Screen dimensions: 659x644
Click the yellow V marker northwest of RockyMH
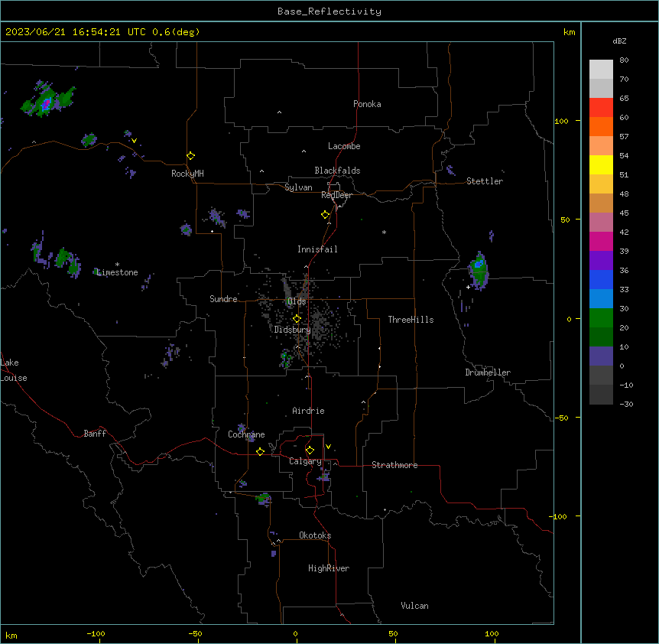[x=134, y=141]
